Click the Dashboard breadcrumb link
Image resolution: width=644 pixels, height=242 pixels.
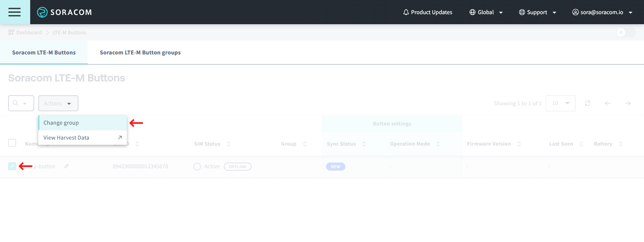29,33
